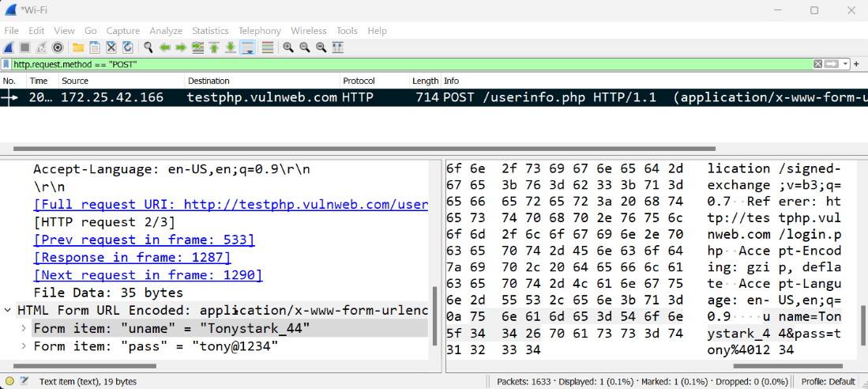Screen dimensions: 868x389
Task: Find a packet with magnifier icon
Action: coord(148,47)
